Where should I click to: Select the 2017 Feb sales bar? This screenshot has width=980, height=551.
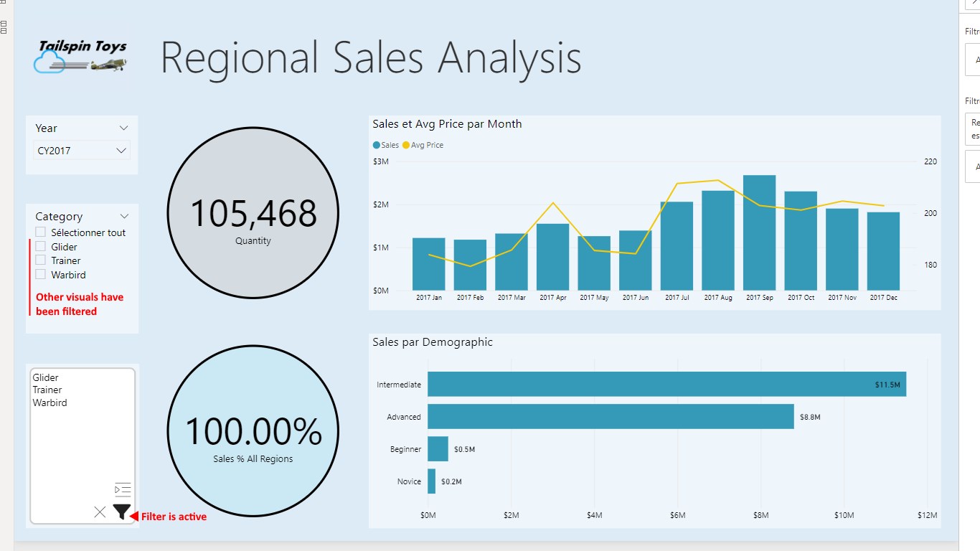470,265
